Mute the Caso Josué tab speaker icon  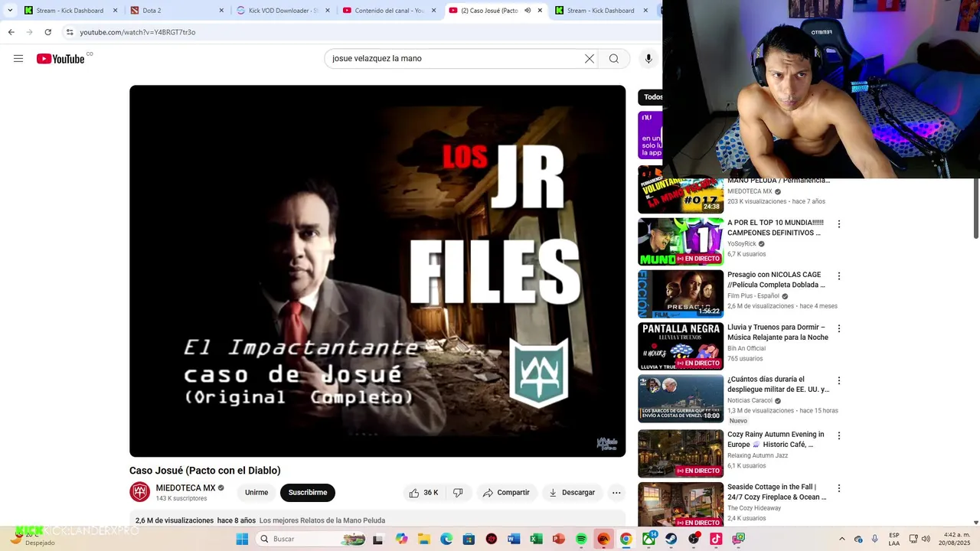pos(528,11)
